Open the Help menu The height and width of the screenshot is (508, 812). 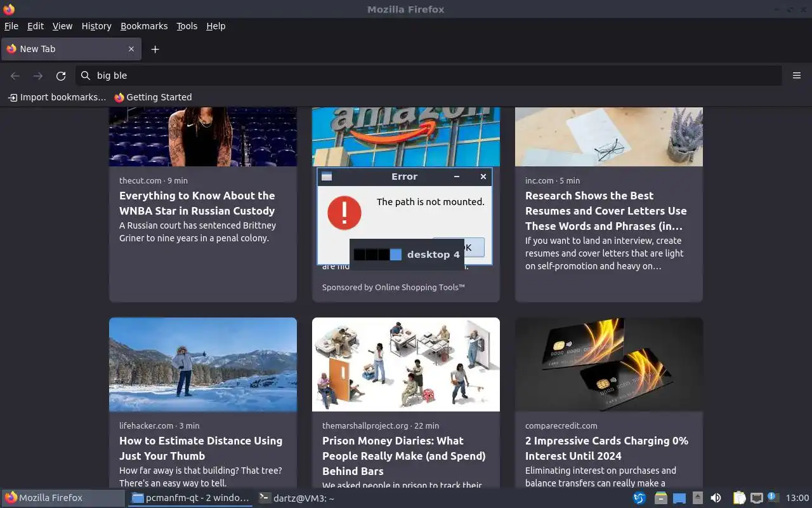(216, 26)
